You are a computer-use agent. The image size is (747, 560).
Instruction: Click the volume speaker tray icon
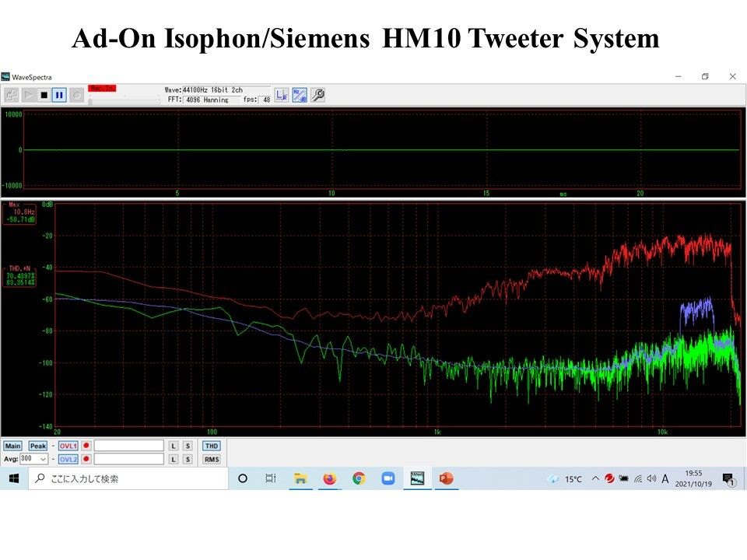point(651,478)
